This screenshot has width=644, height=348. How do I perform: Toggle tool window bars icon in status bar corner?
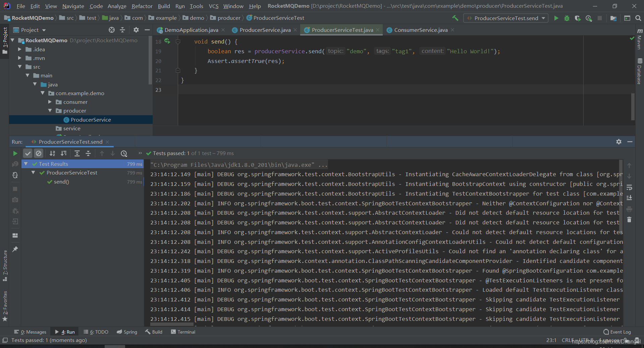pyautogui.click(x=5, y=340)
